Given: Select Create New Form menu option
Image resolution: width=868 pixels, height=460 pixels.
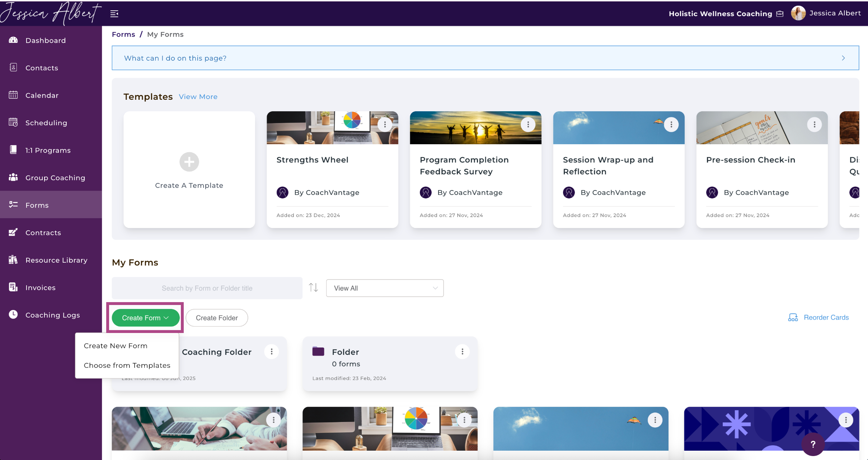Looking at the screenshot, I should 116,346.
